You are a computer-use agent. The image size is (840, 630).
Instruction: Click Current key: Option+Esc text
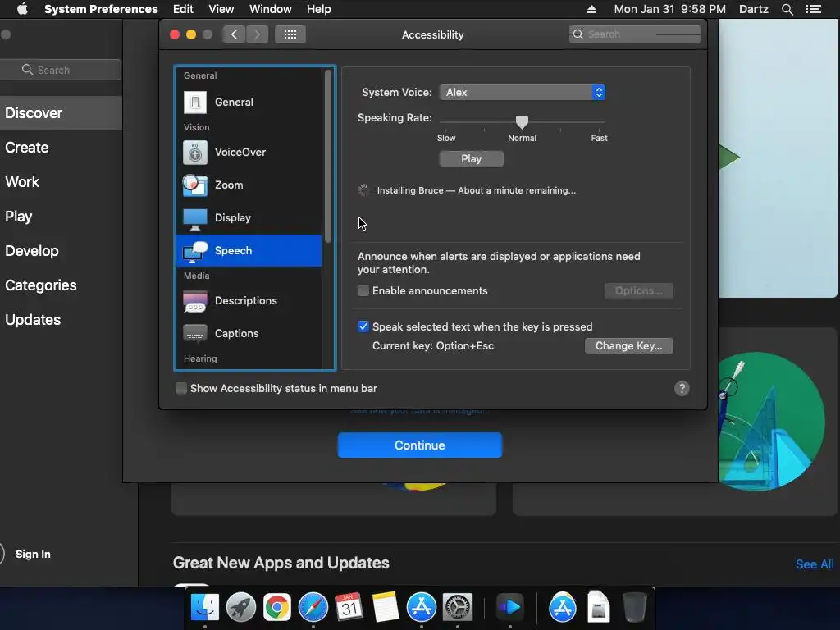click(x=433, y=345)
